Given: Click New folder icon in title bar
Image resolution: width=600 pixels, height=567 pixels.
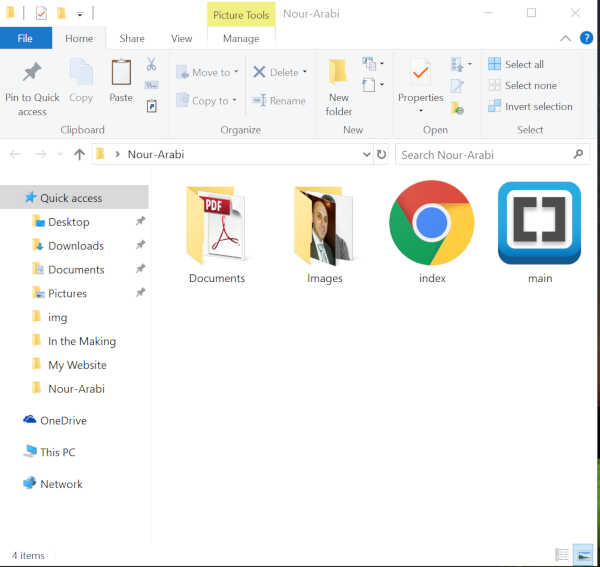Looking at the screenshot, I should 61,14.
